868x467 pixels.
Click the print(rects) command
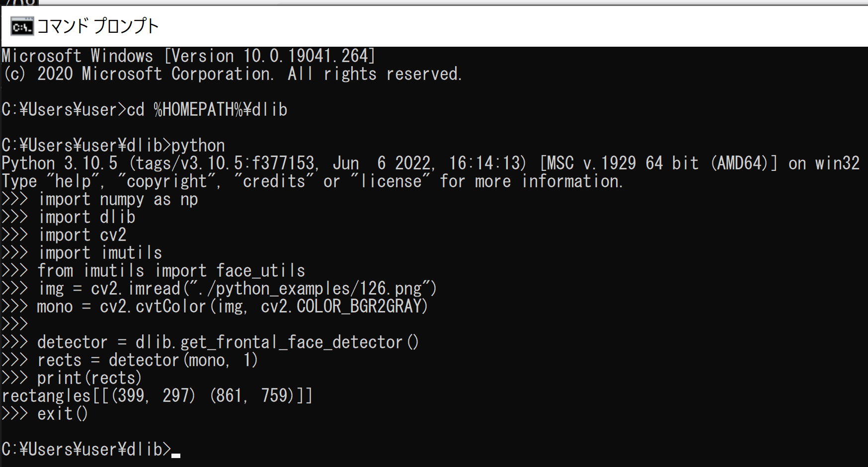(x=89, y=378)
